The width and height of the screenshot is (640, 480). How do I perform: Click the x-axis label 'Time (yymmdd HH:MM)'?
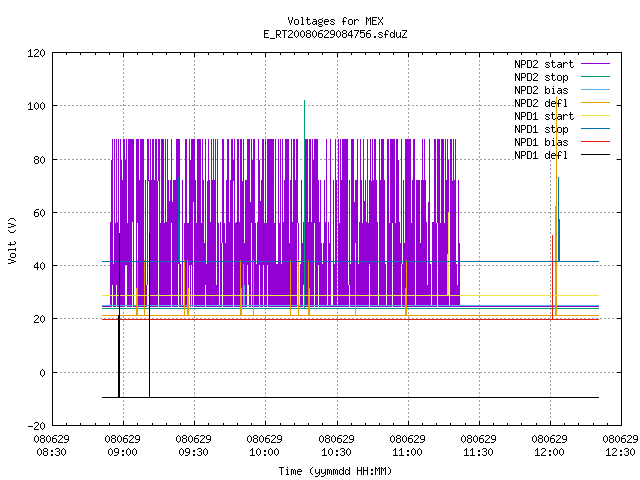pyautogui.click(x=335, y=471)
